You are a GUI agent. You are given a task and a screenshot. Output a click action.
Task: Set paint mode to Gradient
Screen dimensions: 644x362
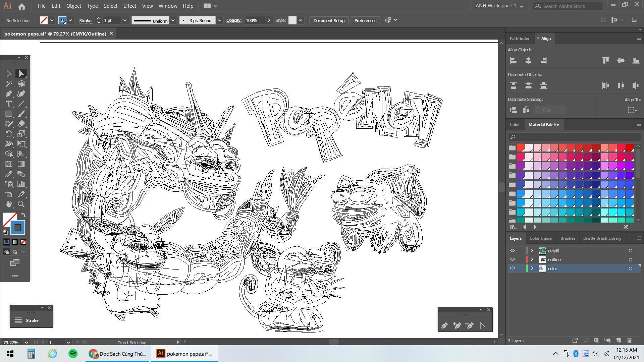(x=15, y=242)
